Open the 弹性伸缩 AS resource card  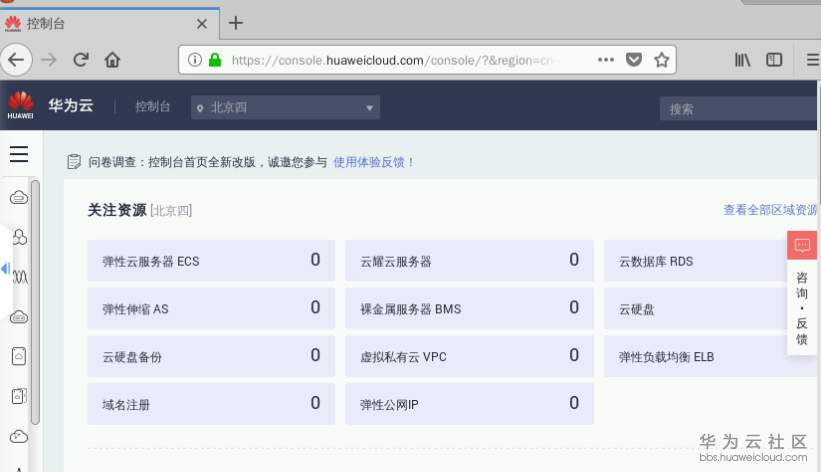pyautogui.click(x=211, y=308)
